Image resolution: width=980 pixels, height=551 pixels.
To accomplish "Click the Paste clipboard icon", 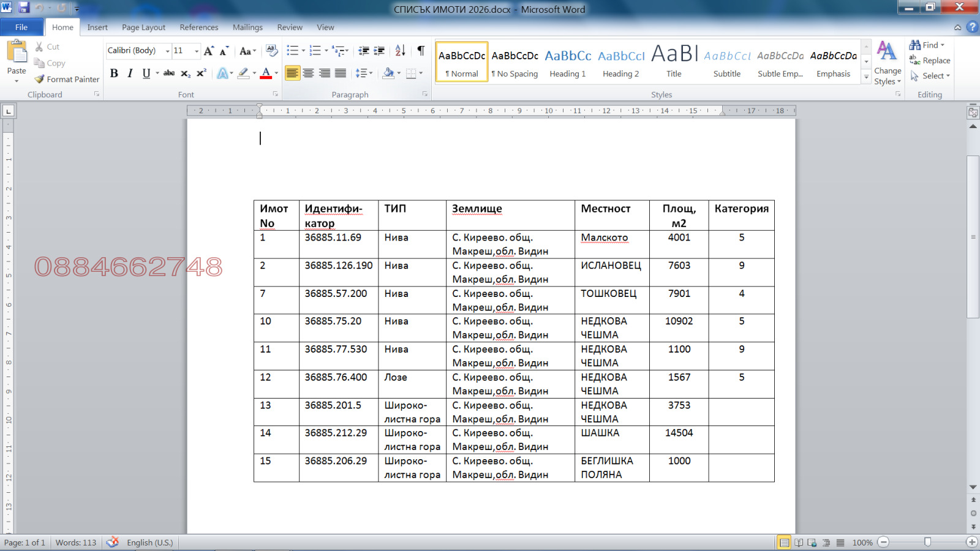I will (17, 52).
